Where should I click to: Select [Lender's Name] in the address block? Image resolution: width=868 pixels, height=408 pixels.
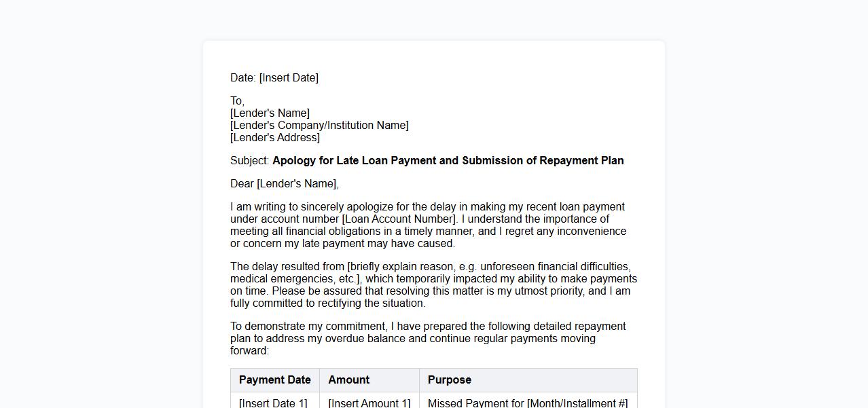click(x=270, y=113)
